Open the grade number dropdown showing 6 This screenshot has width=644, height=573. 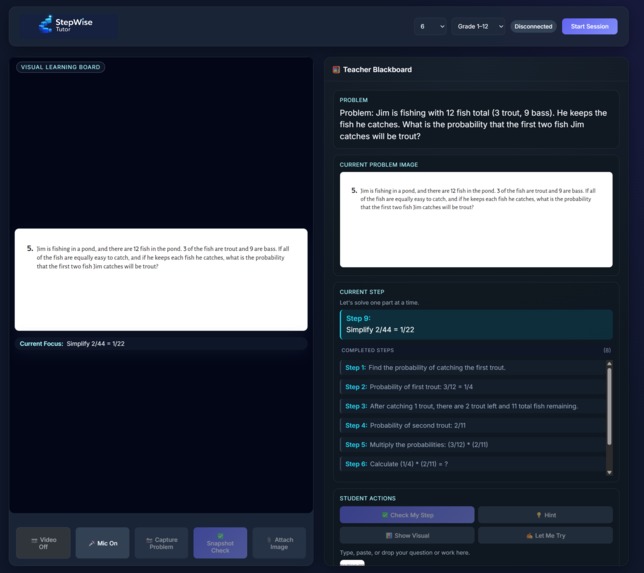point(430,26)
